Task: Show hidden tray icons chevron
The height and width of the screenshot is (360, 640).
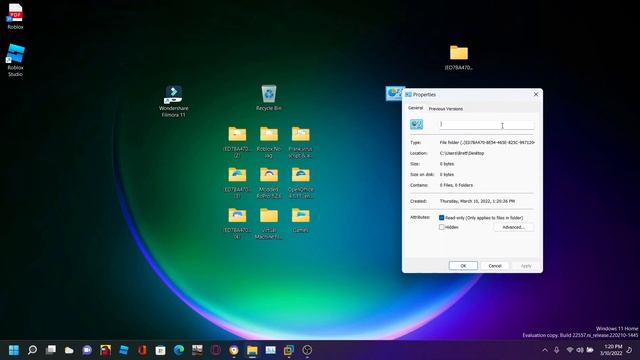Action: pos(544,350)
